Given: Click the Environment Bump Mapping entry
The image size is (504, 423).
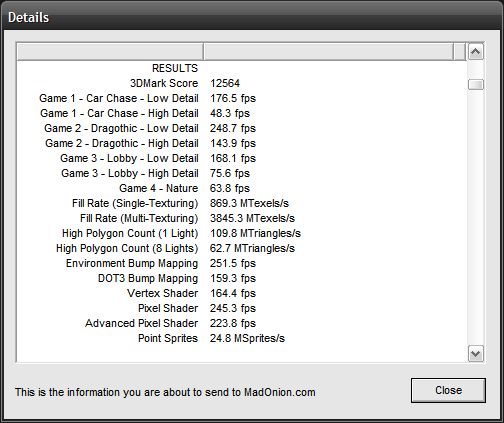Looking at the screenshot, I should (132, 263).
